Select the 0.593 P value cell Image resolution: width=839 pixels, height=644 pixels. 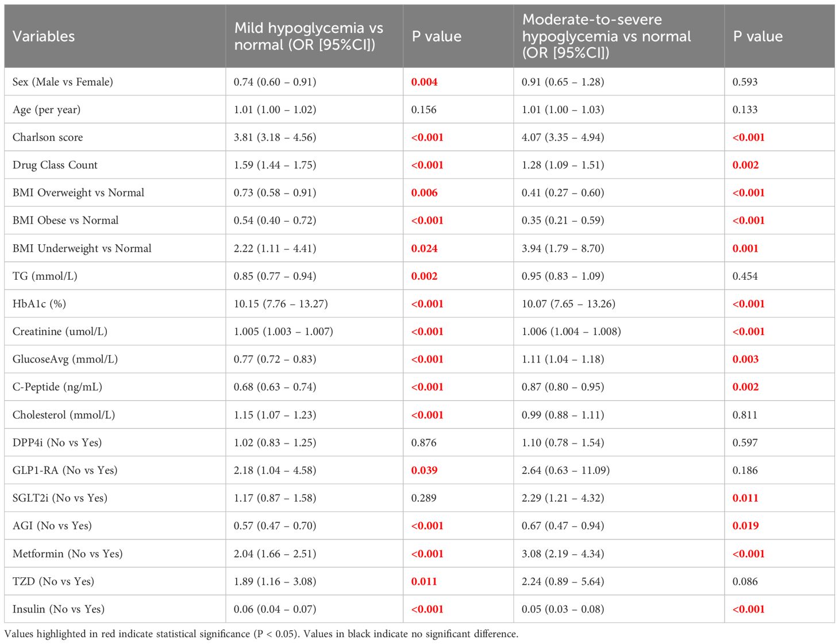pyautogui.click(x=745, y=82)
